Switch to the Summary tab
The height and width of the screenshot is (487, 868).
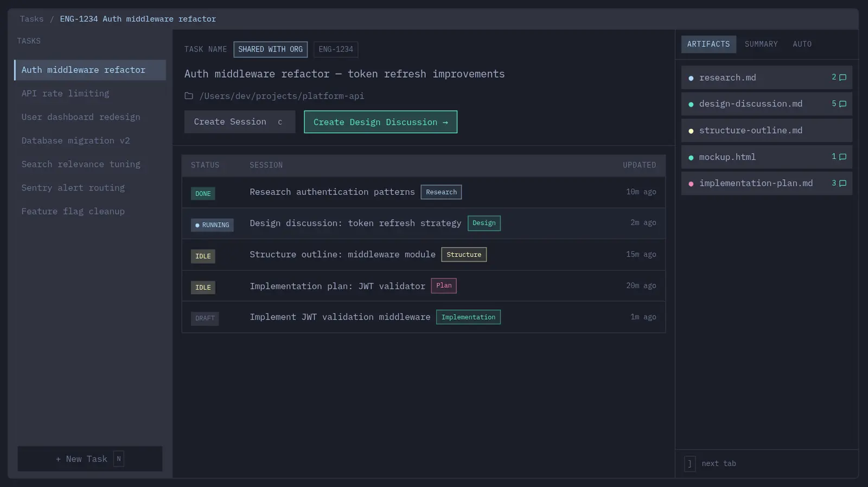click(761, 44)
